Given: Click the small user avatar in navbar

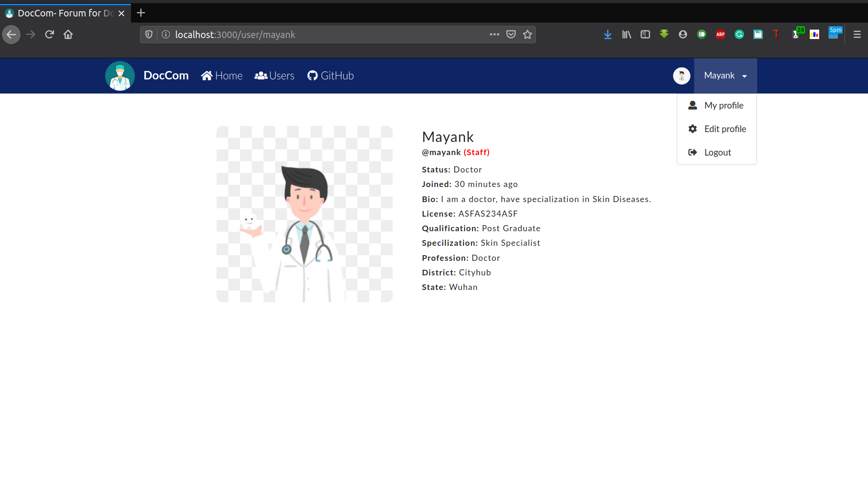Looking at the screenshot, I should tap(682, 76).
